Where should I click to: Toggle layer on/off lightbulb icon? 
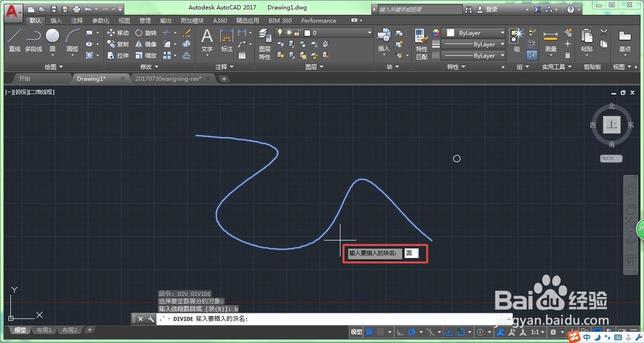tap(279, 32)
